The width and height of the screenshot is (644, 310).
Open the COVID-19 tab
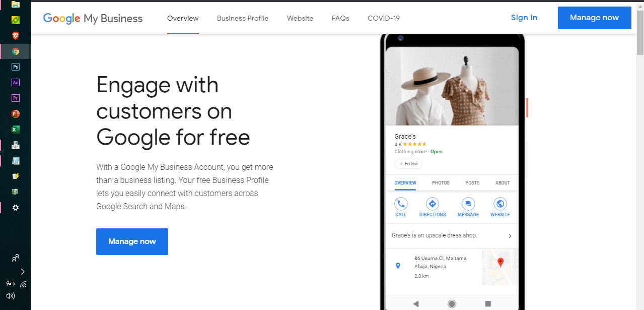tap(384, 18)
